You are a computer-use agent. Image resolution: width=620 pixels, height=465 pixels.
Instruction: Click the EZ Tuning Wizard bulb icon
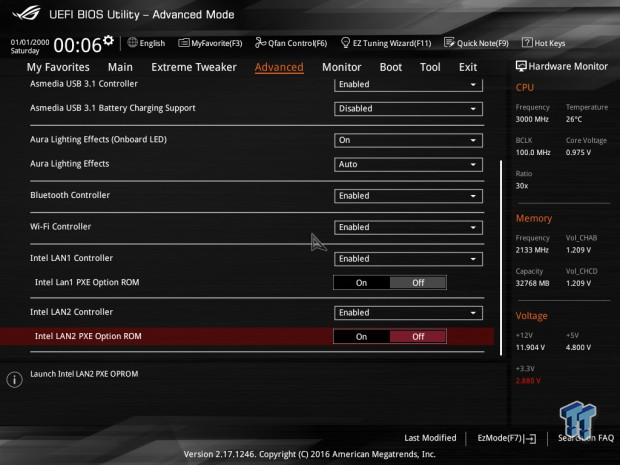pos(345,42)
